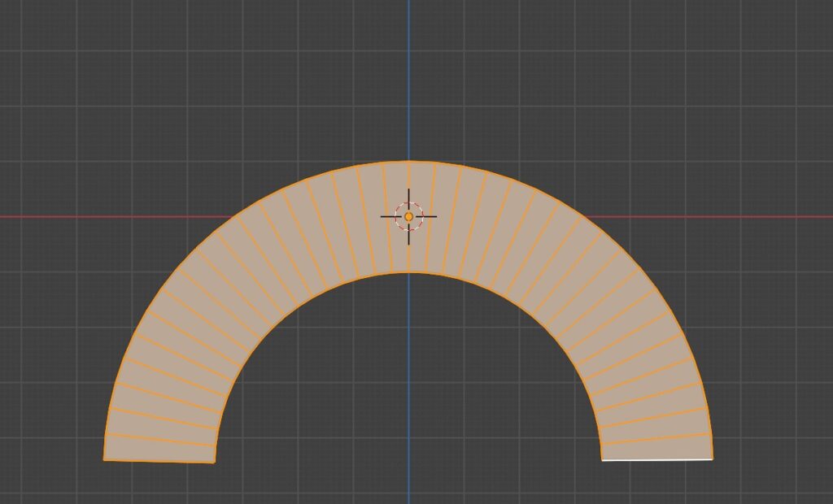833x504 pixels.
Task: Click the outer arc's topmost vertex on blue axis
Action: point(408,161)
